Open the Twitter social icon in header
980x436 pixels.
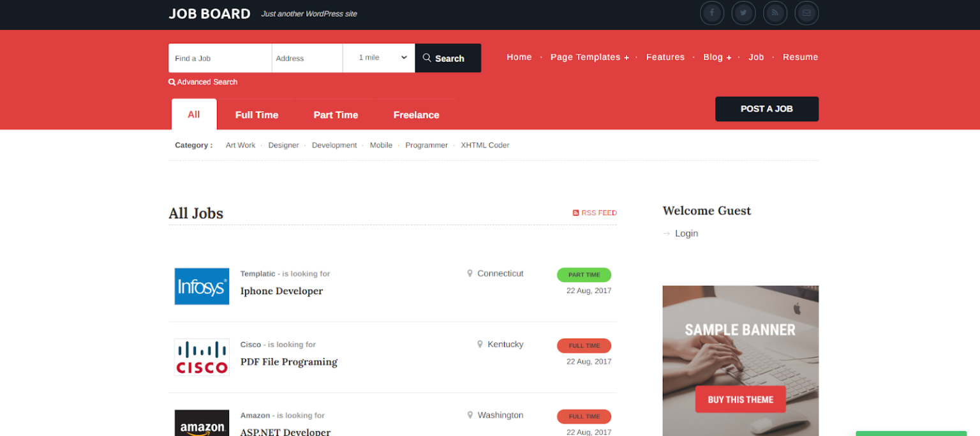[x=743, y=13]
